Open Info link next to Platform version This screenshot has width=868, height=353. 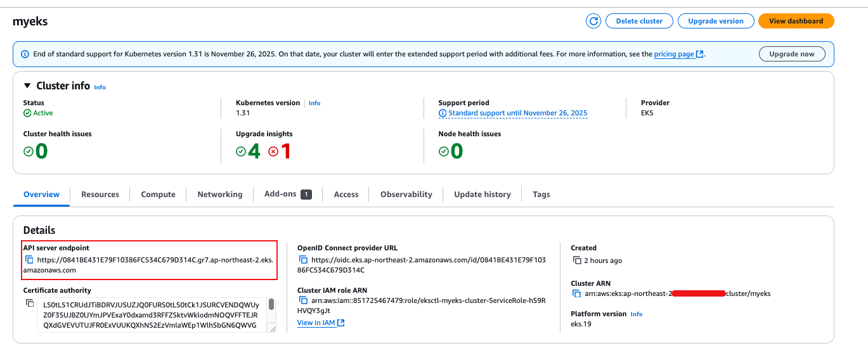(x=637, y=314)
